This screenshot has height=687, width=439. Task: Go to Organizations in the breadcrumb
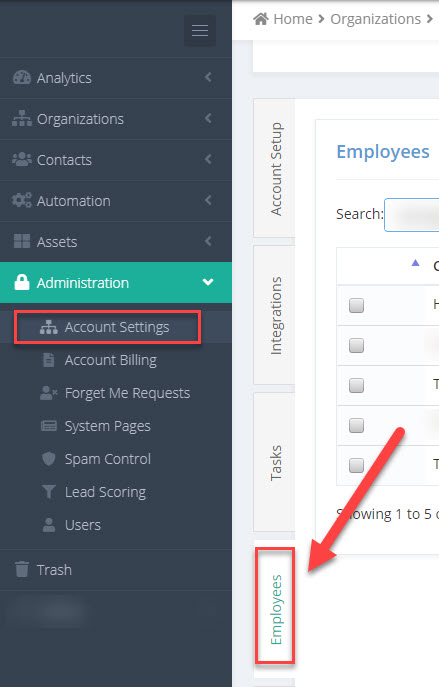(375, 19)
